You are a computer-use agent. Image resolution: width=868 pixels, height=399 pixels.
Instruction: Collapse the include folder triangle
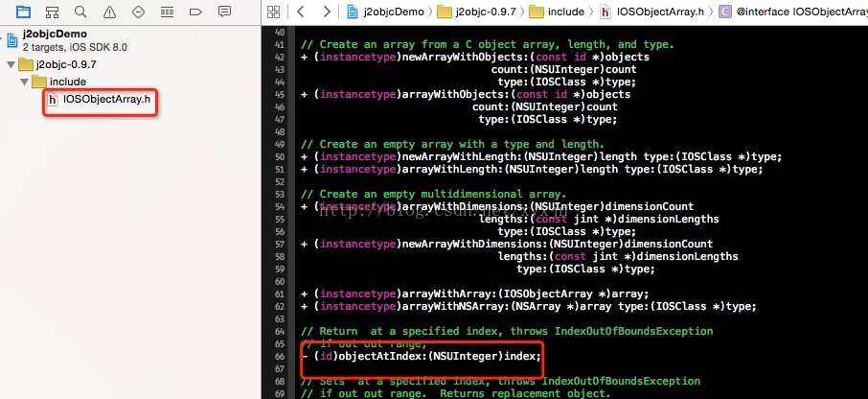coord(24,82)
